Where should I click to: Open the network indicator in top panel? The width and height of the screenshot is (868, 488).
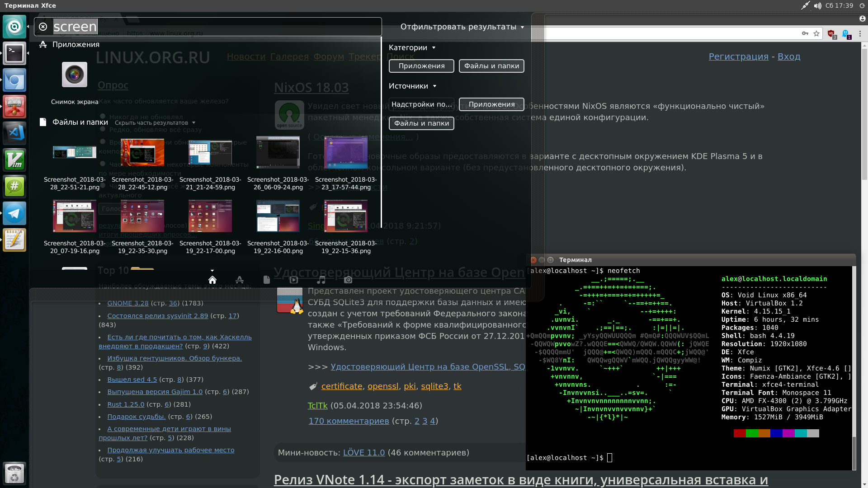[x=805, y=6]
